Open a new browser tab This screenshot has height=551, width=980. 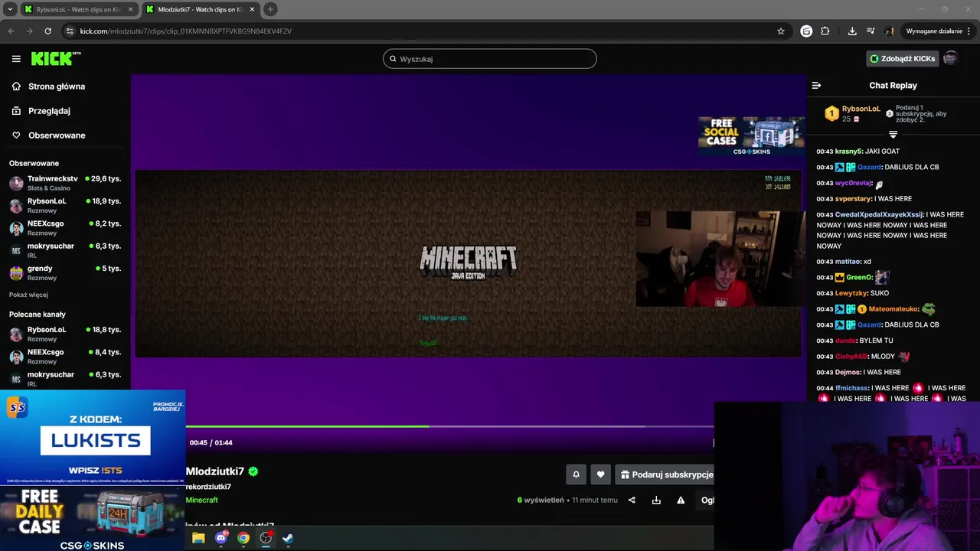270,9
